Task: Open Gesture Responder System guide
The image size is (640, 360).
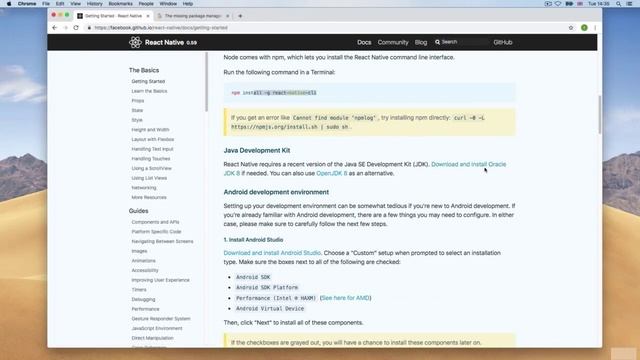Action: tap(161, 318)
